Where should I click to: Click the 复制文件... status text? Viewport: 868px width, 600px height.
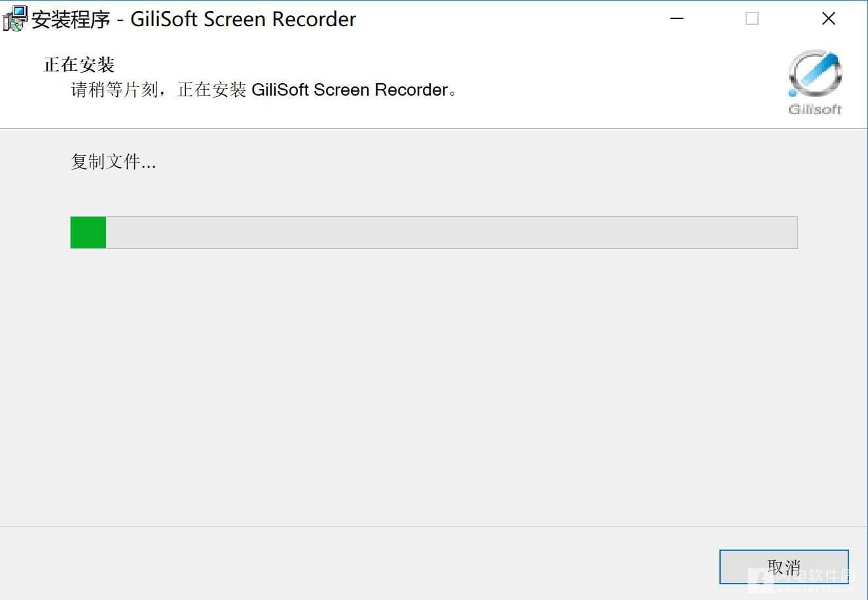pyautogui.click(x=113, y=162)
